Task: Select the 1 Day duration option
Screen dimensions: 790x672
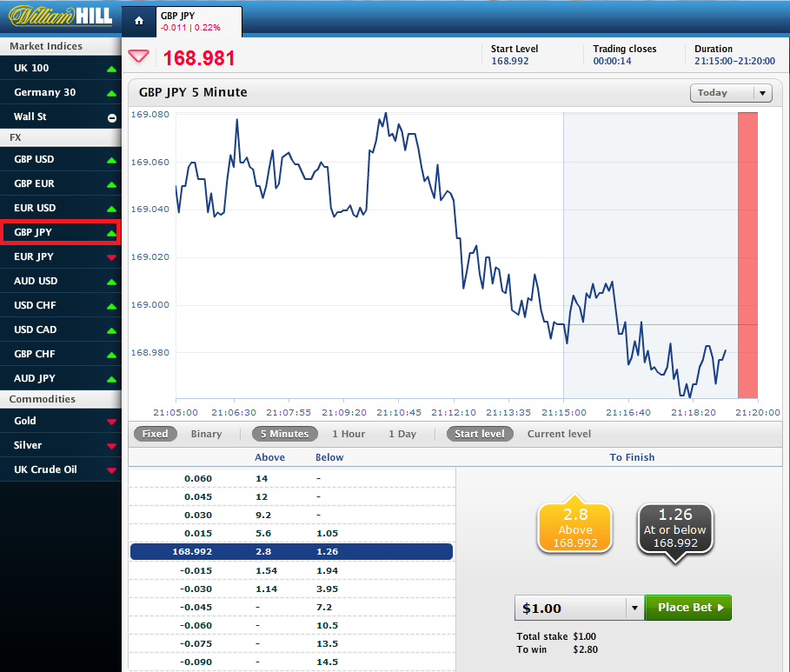Action: tap(402, 434)
